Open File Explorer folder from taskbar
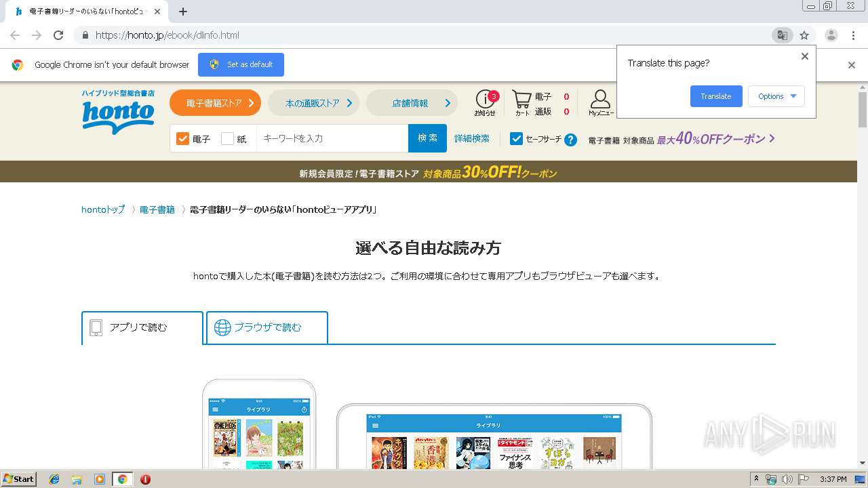This screenshot has height=488, width=868. pyautogui.click(x=77, y=479)
